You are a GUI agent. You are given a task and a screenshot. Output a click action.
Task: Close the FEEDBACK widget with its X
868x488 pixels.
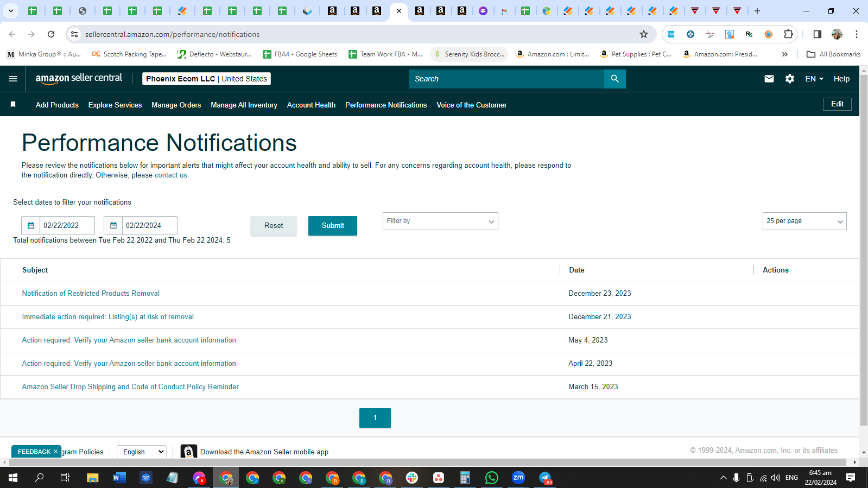pos(55,452)
